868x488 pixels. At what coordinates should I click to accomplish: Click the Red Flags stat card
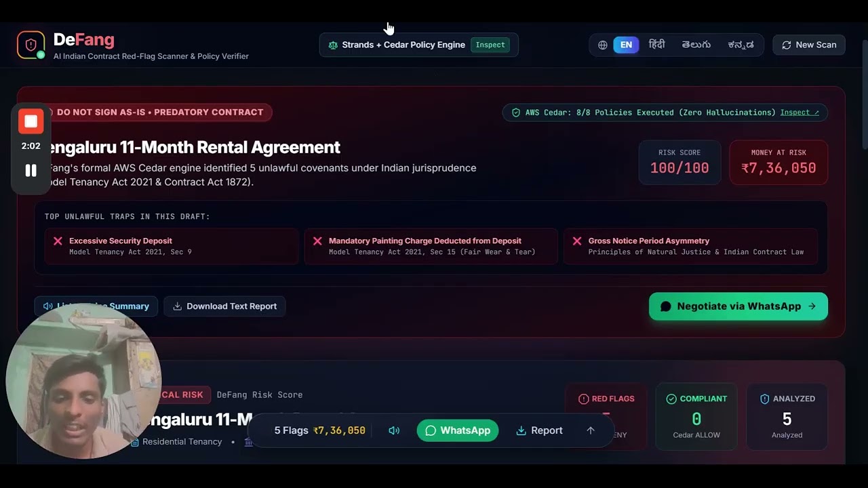pos(606,417)
